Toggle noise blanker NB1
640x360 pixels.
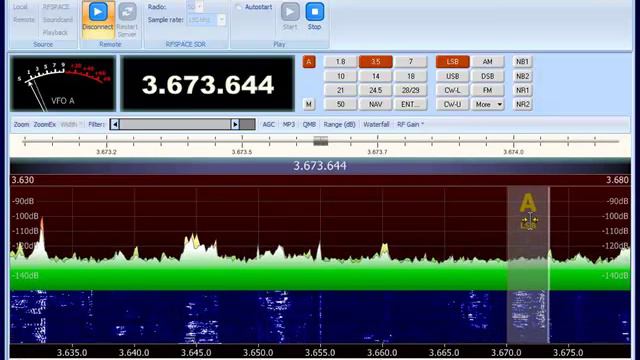click(x=522, y=62)
